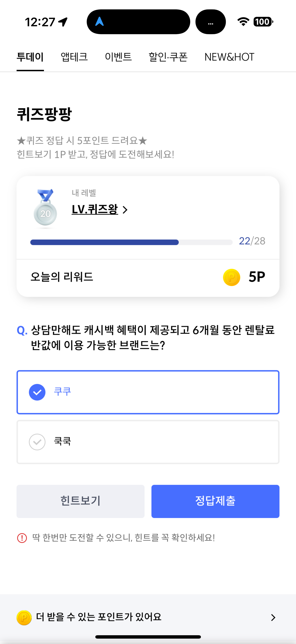The width and height of the screenshot is (296, 644).
Task: Tap the silver level 20 medal icon
Action: point(45,209)
